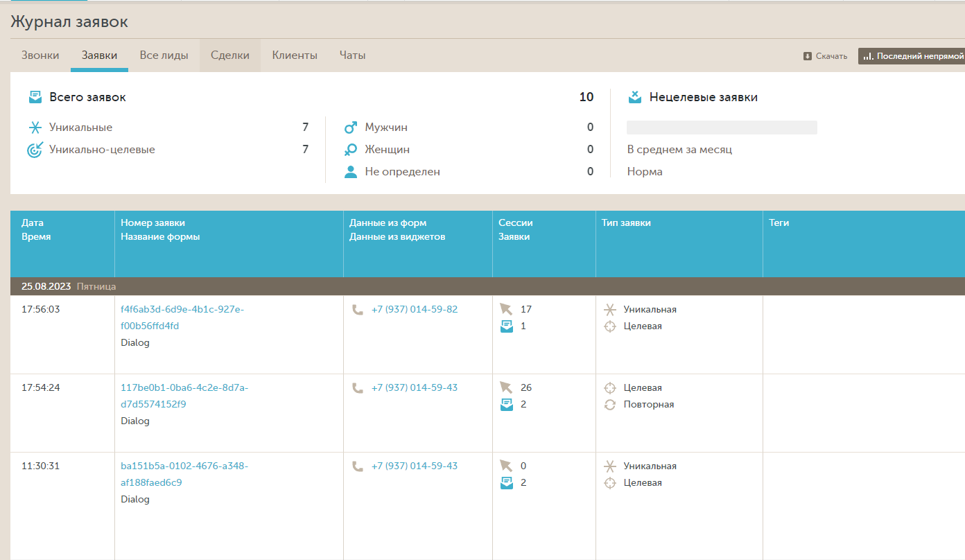Click session count 17 in 17:56:03 row
The image size is (965, 560).
pyautogui.click(x=526, y=310)
